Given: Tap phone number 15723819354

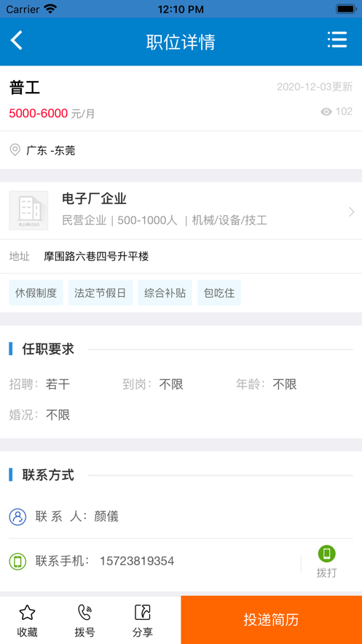Looking at the screenshot, I should tap(137, 561).
